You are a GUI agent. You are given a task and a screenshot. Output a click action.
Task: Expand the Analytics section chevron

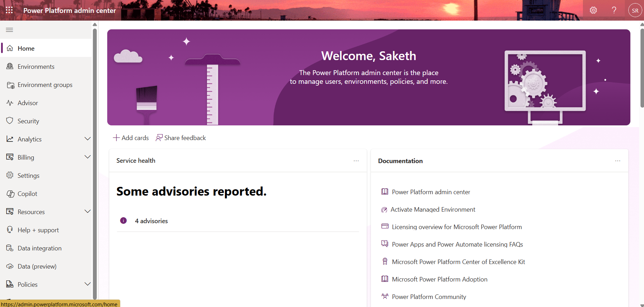[x=88, y=139]
